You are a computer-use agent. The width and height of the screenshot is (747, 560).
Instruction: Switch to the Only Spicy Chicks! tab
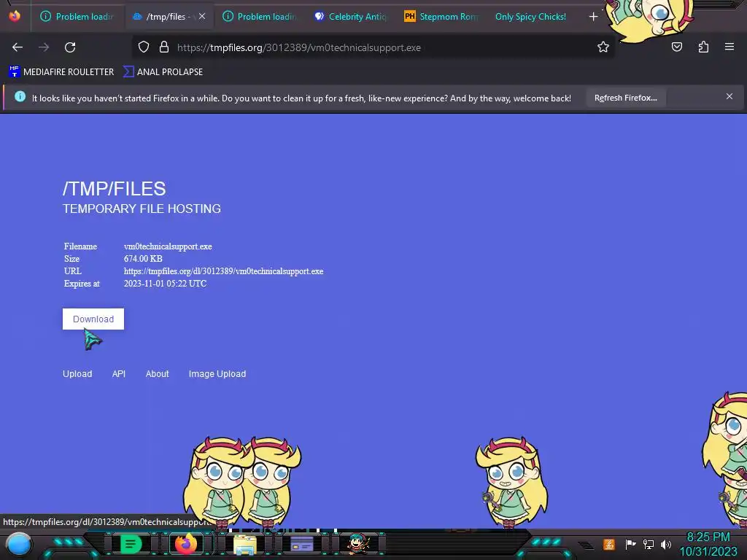click(530, 17)
